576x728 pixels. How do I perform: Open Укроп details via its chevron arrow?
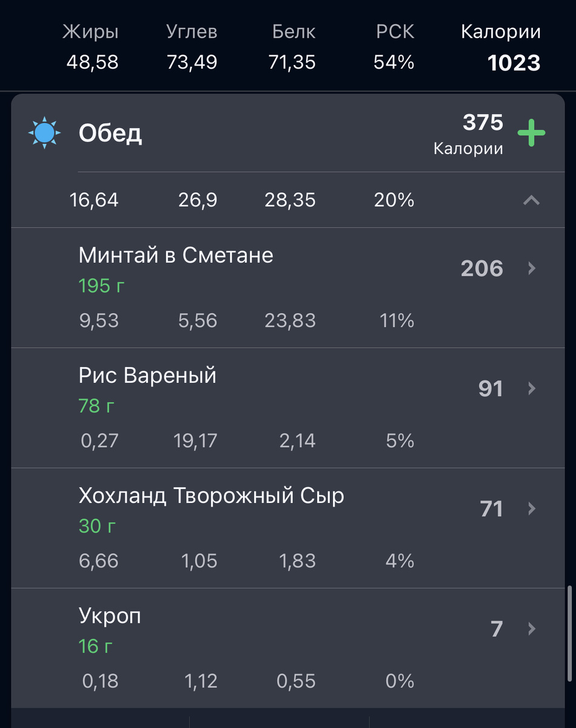[x=532, y=629]
